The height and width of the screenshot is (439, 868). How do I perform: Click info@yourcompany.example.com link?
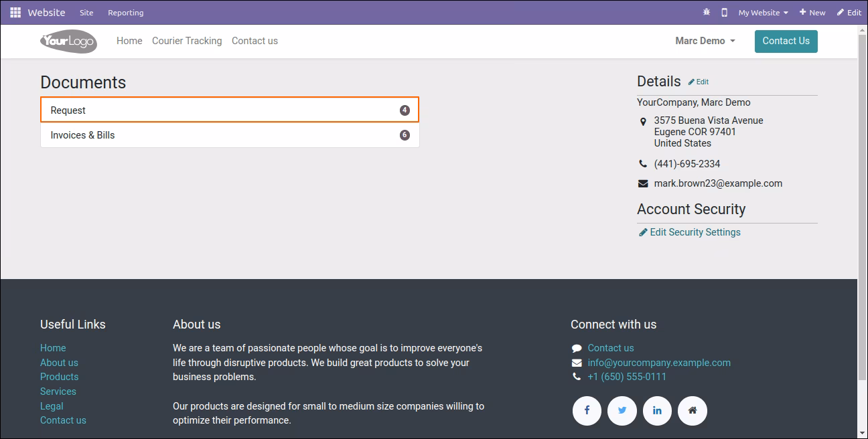click(x=659, y=363)
